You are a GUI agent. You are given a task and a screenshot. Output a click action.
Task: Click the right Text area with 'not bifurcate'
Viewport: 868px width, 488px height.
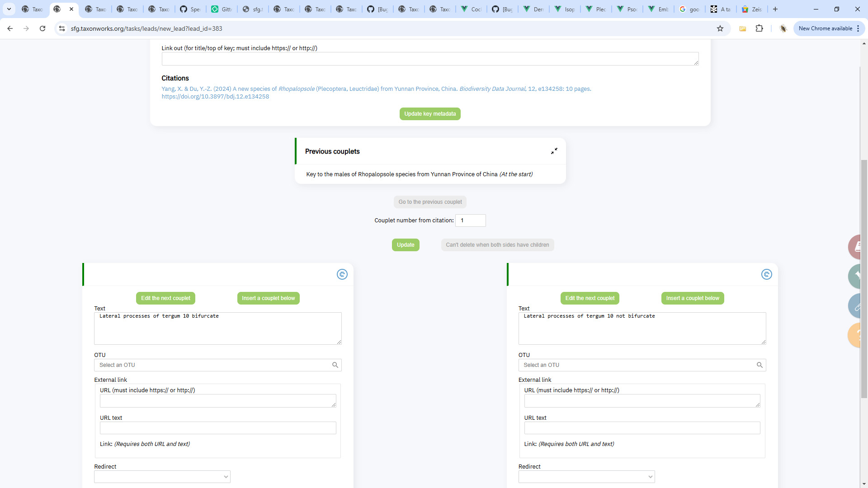click(642, 328)
